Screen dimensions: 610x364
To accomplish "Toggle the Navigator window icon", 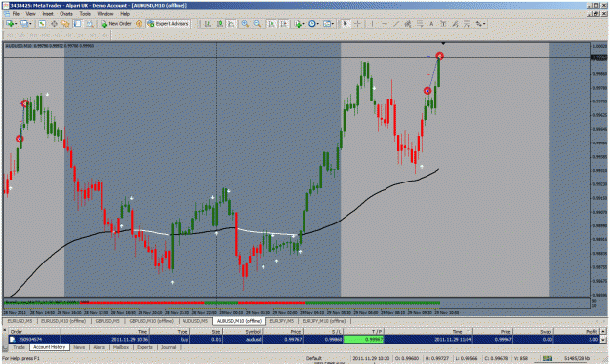I will coord(65,24).
